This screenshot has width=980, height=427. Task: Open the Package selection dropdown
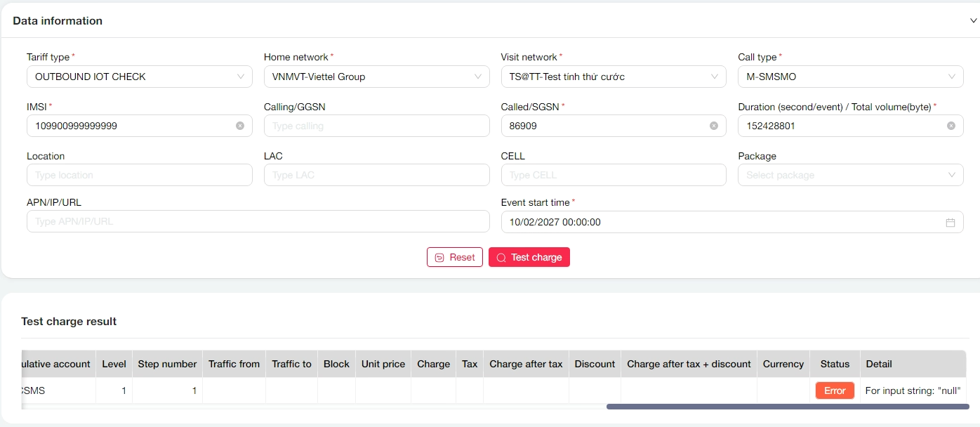click(x=850, y=175)
